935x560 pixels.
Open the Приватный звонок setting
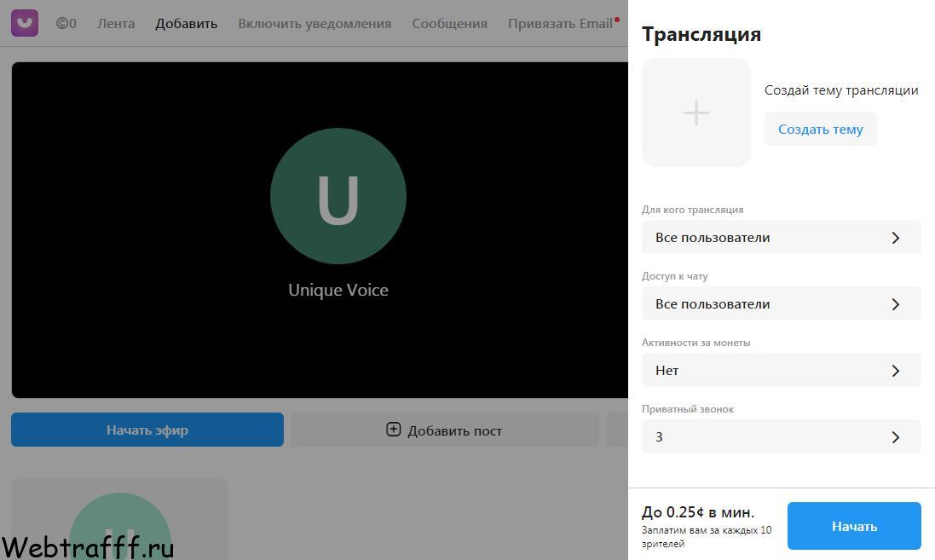pyautogui.click(x=781, y=436)
